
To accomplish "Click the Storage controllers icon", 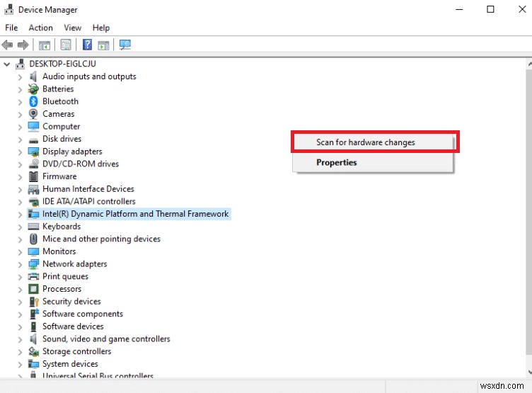I will pos(33,351).
